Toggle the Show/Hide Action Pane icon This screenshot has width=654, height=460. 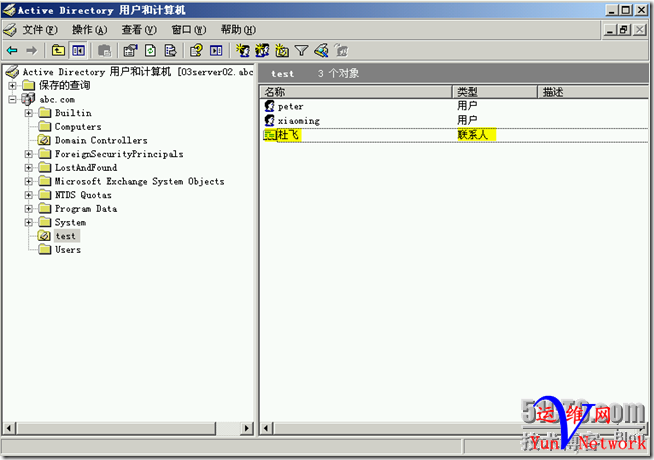(216, 51)
